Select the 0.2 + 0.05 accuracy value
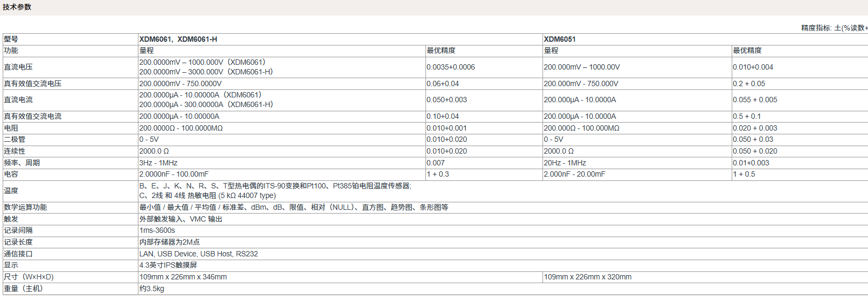Viewport: 868px width, 296px height. click(749, 84)
